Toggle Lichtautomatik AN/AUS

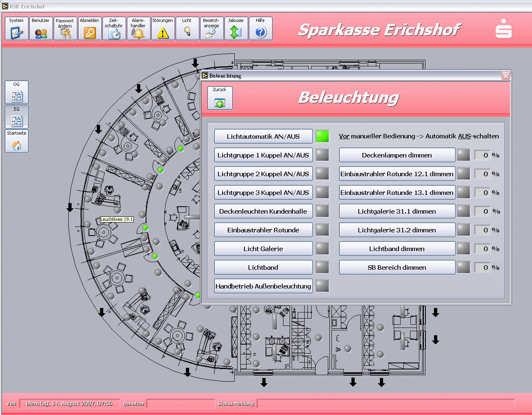click(264, 136)
